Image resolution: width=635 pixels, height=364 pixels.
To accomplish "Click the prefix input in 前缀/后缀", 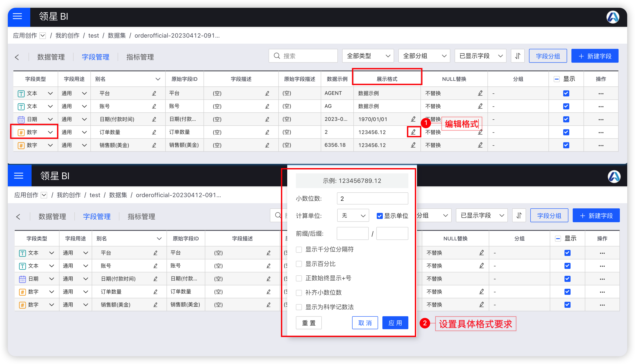I will (x=353, y=233).
